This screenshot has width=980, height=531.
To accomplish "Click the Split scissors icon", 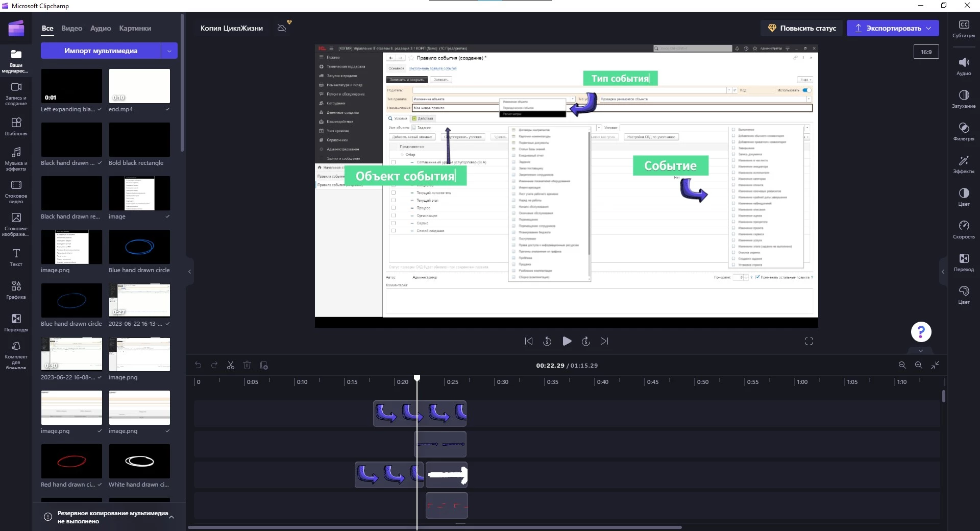I will coord(231,365).
